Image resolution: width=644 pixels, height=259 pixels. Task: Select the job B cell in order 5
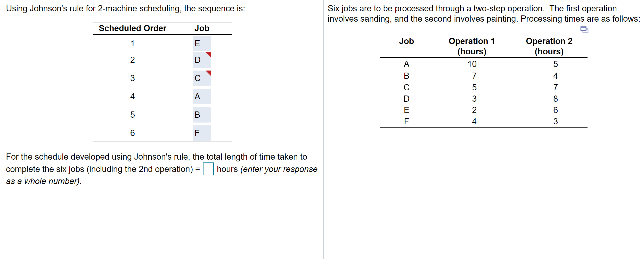pyautogui.click(x=202, y=115)
